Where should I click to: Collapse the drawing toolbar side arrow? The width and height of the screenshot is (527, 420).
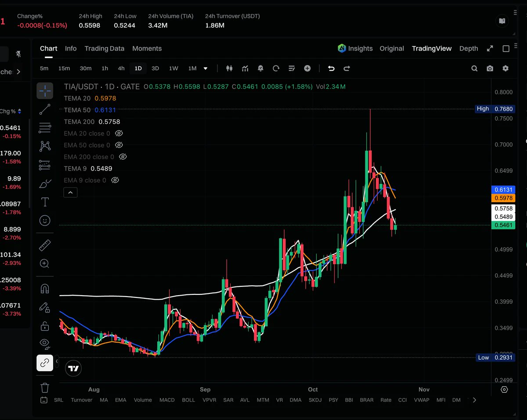57,362
